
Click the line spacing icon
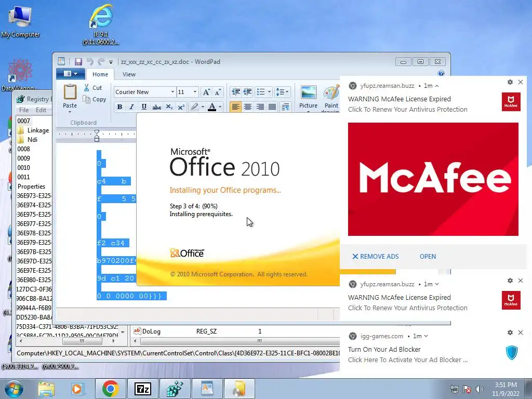(282, 92)
